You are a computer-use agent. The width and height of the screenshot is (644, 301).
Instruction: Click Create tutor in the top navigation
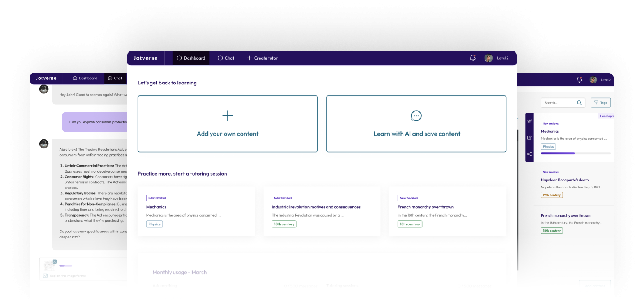point(262,58)
